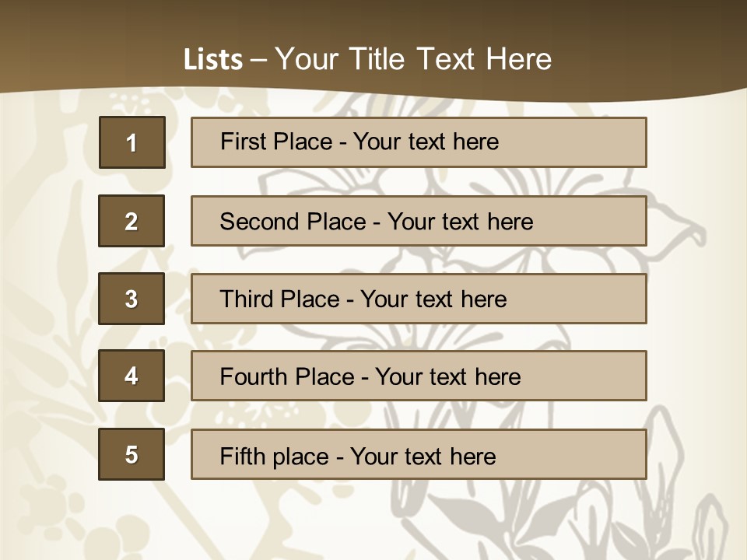
Task: Select the Fifth place text bar
Action: coord(419,454)
